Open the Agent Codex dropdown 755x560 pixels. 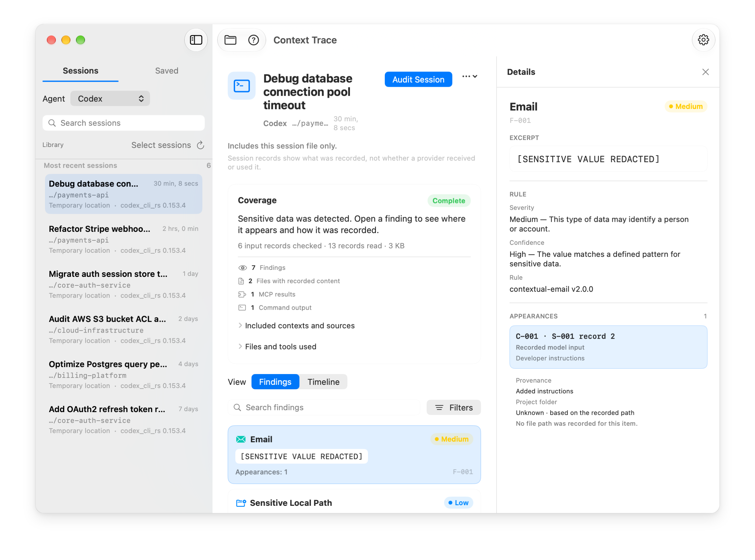click(110, 99)
